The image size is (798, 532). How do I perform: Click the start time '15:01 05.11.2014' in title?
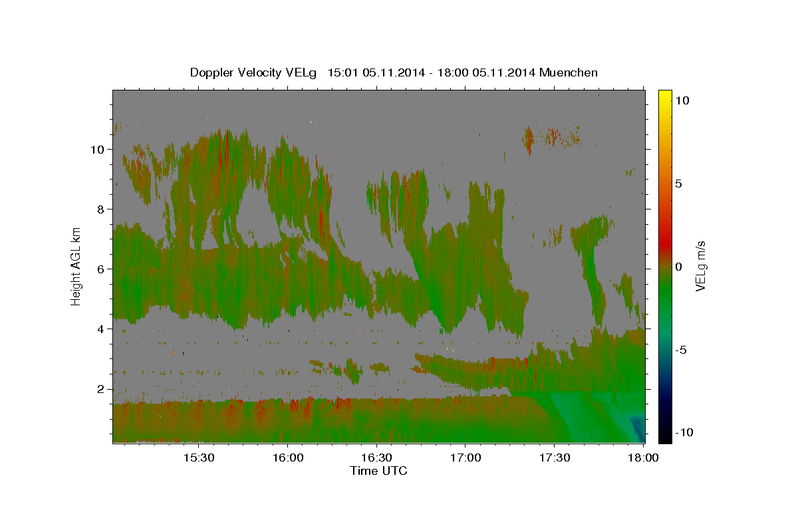click(x=376, y=72)
